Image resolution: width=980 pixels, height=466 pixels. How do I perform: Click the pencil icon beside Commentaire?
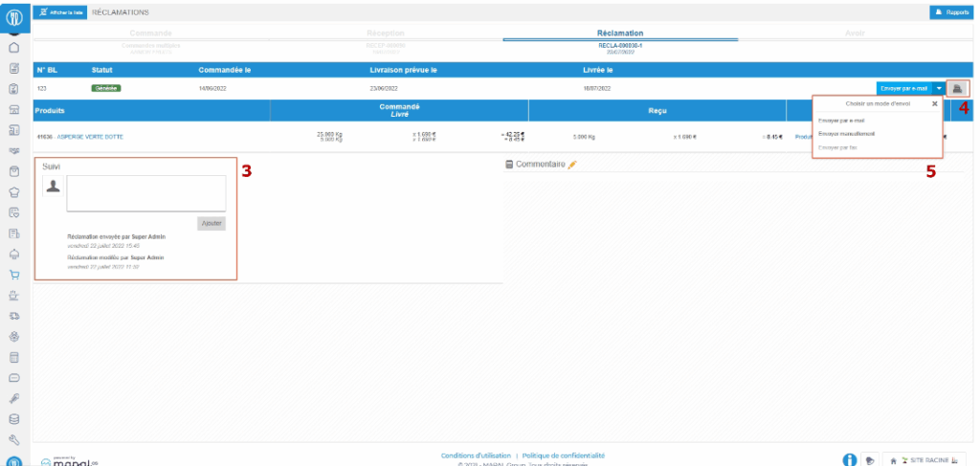[572, 165]
